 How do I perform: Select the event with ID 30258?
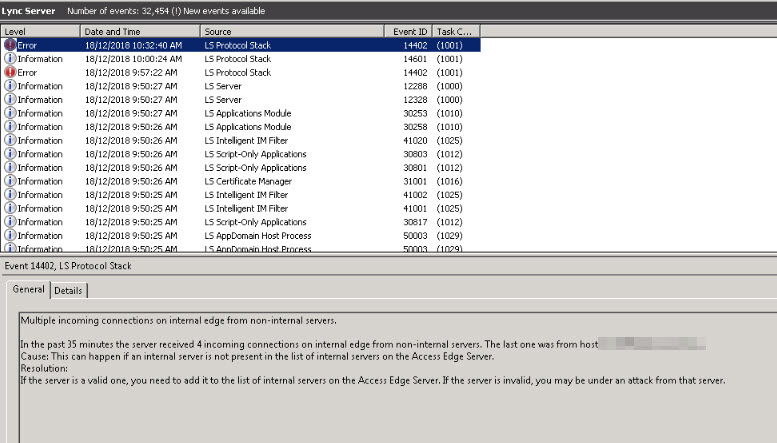point(250,127)
